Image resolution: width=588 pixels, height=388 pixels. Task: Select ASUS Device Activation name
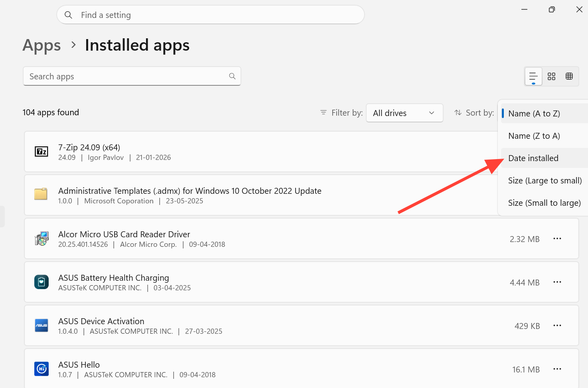coord(101,321)
